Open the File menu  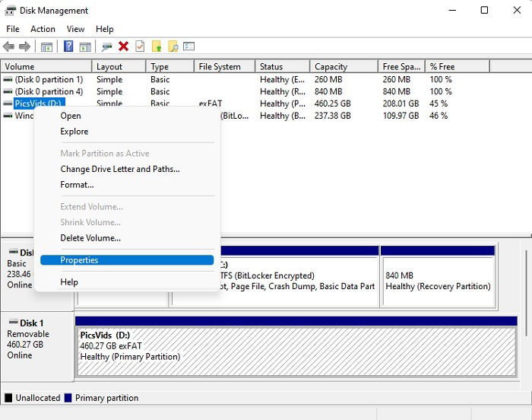click(13, 29)
